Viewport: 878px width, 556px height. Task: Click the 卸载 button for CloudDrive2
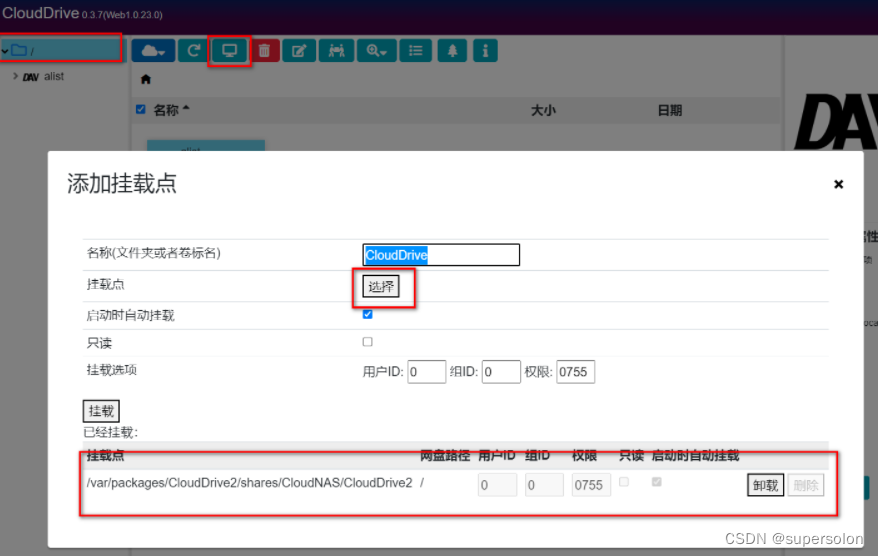765,485
